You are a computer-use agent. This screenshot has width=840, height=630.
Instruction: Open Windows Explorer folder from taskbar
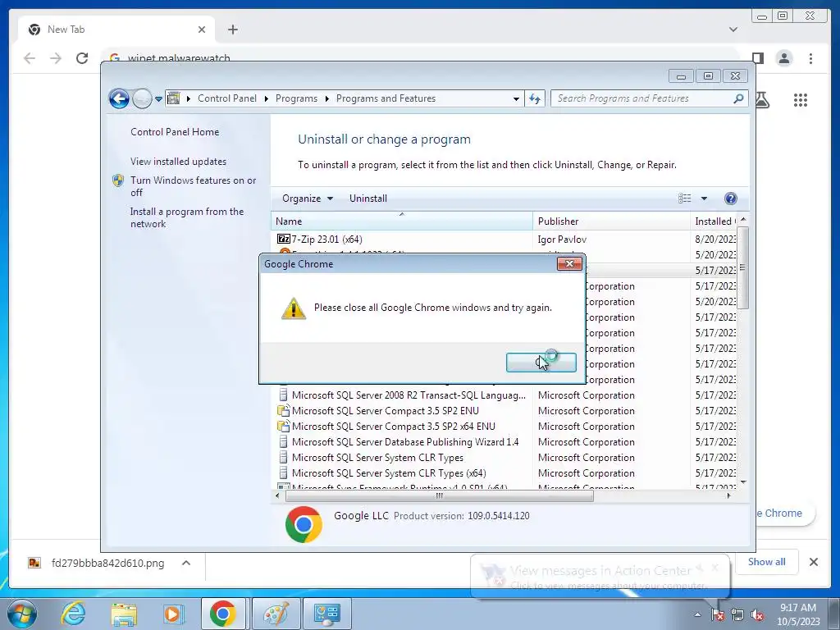tap(124, 614)
